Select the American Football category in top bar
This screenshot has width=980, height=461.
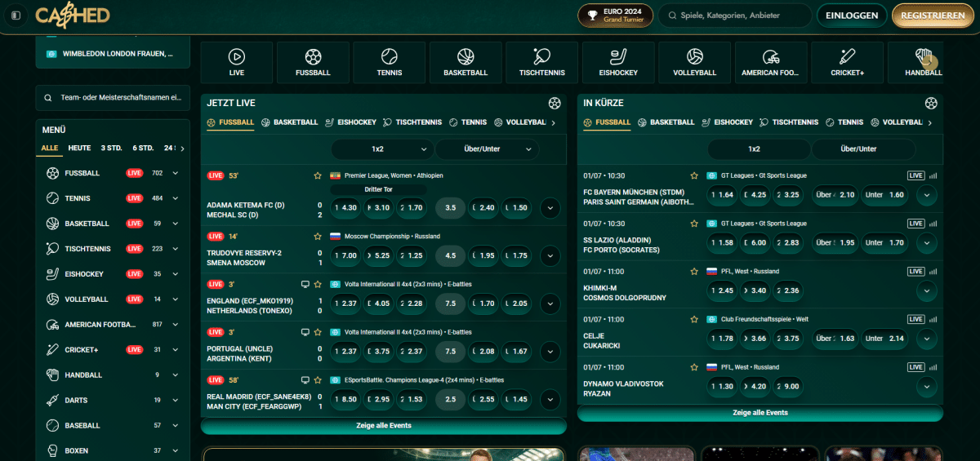(771, 62)
